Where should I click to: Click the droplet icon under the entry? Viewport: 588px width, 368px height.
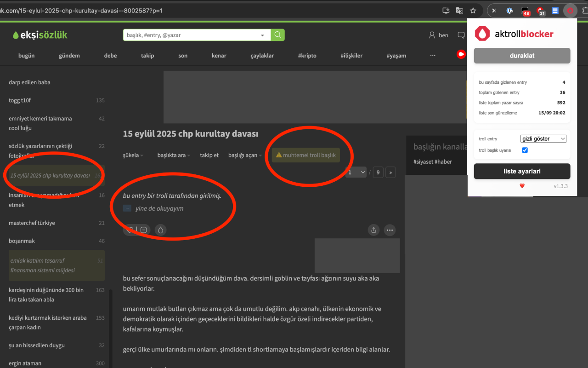click(160, 230)
